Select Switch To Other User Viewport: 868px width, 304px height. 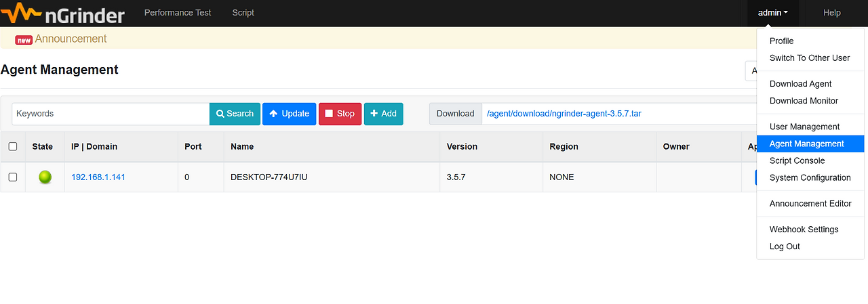[x=810, y=58]
